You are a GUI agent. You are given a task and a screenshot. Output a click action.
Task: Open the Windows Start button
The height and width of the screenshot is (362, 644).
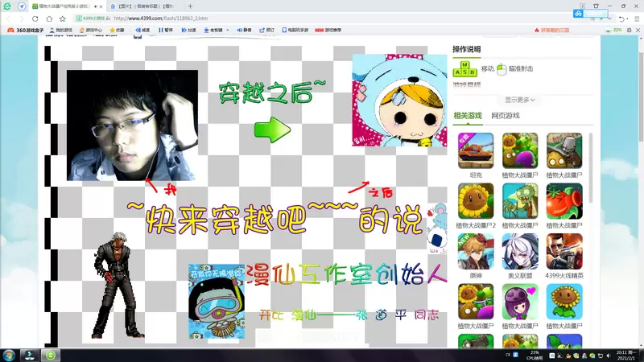(9, 355)
